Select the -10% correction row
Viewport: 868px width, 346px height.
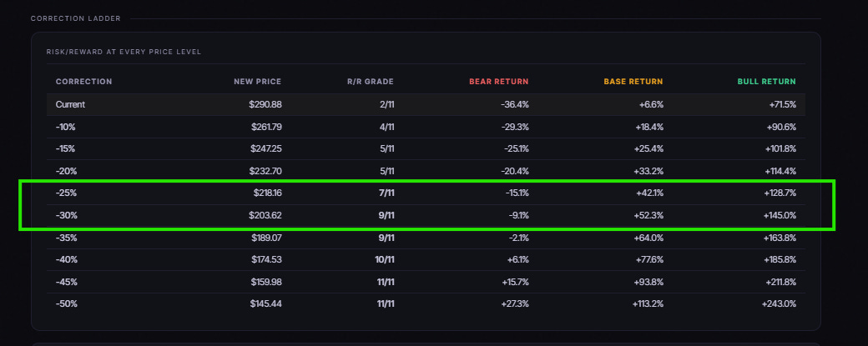click(426, 127)
